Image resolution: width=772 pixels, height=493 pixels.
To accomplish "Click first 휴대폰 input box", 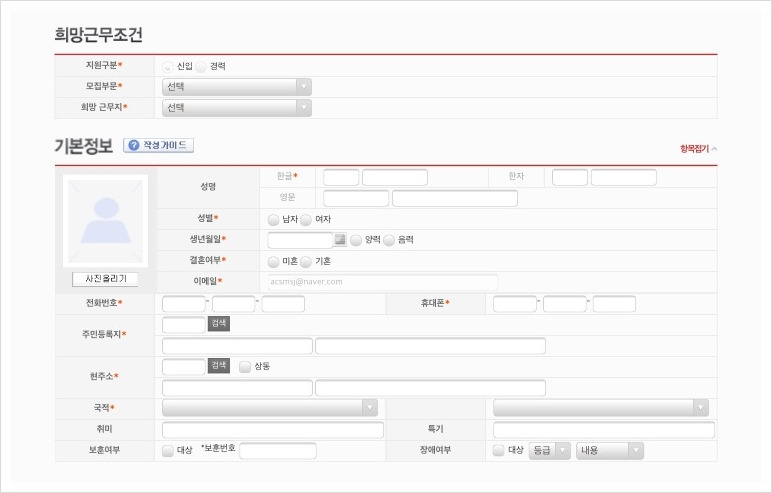I will coord(515,304).
